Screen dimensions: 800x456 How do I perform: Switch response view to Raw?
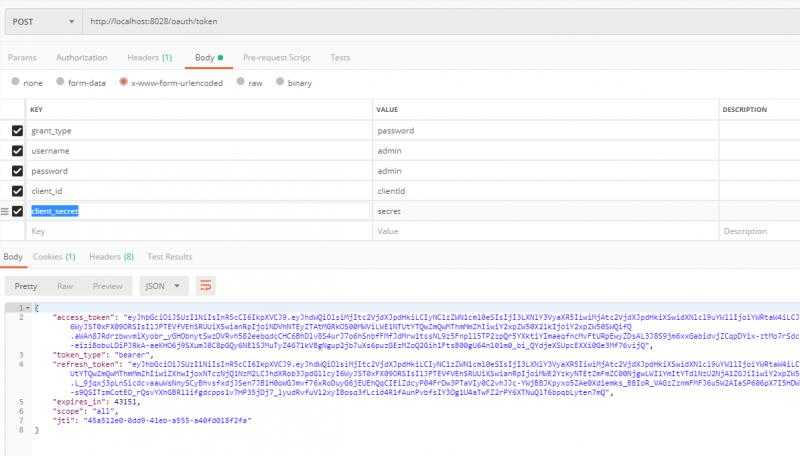click(x=65, y=286)
